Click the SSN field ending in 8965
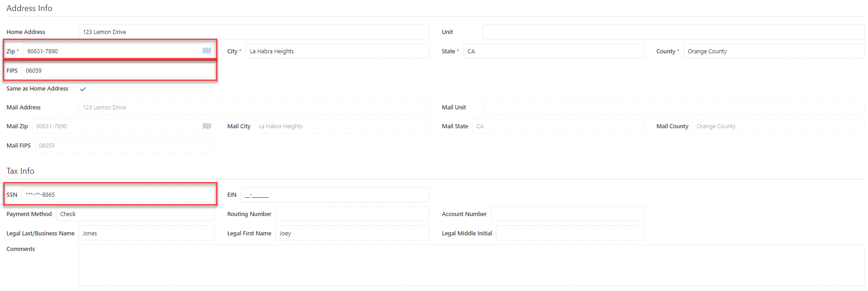 (x=118, y=194)
